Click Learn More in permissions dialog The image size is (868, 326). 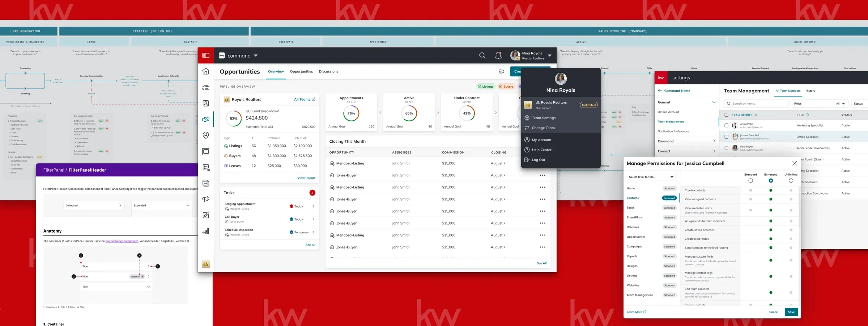[x=636, y=312]
